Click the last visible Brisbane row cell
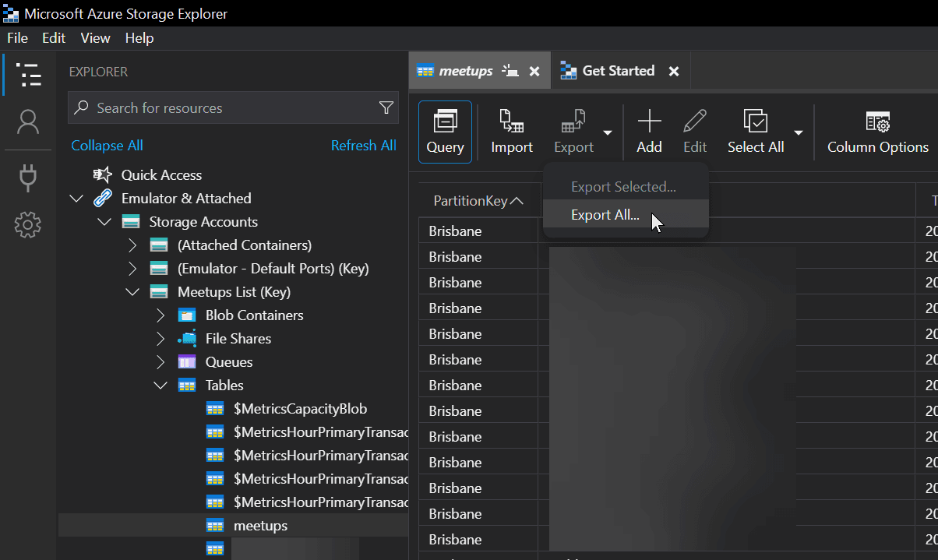 pos(478,540)
